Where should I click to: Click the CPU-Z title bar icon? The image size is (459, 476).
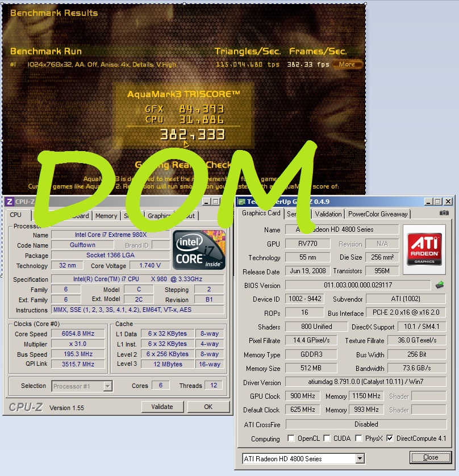[x=9, y=202]
